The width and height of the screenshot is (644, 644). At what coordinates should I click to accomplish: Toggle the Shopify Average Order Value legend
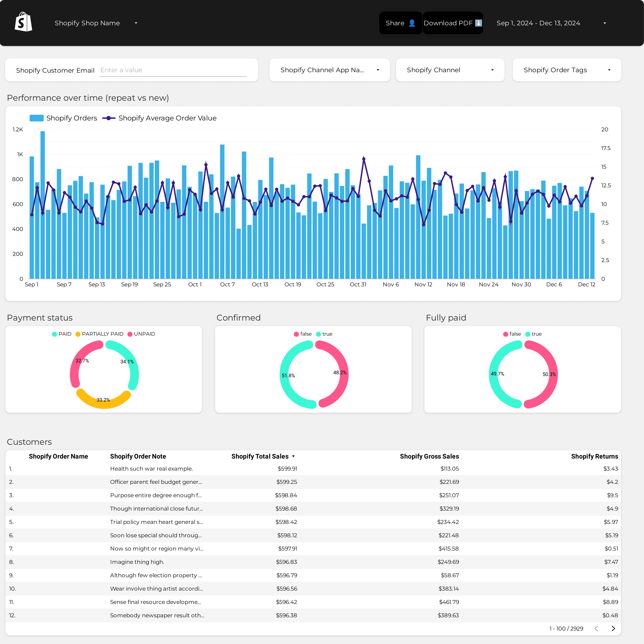159,118
